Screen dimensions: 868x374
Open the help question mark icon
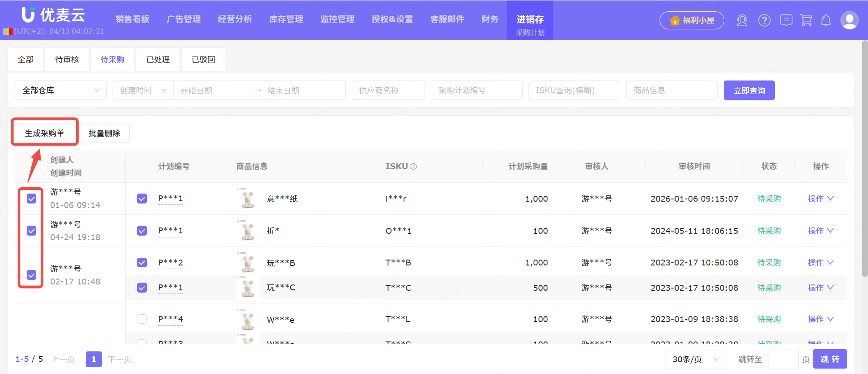tap(764, 20)
